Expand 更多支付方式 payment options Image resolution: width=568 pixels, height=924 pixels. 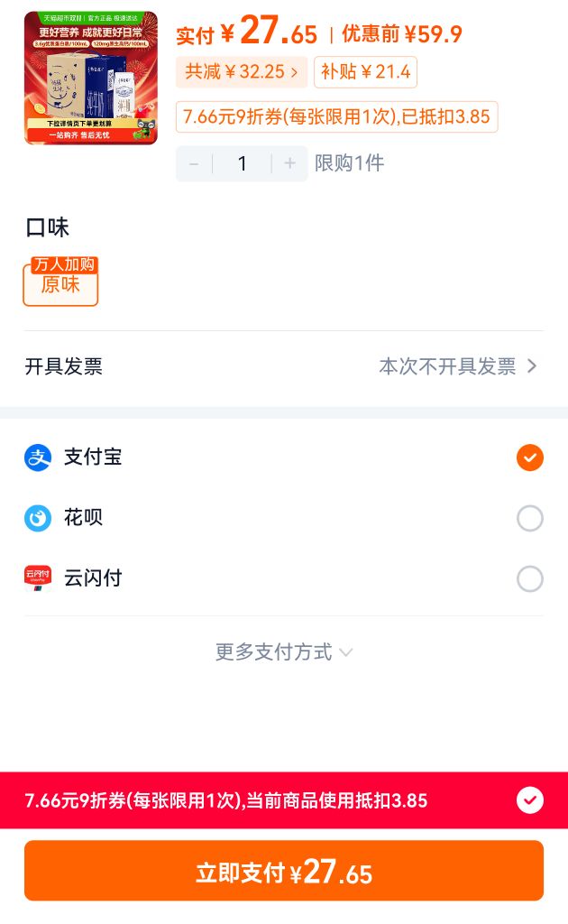284,651
